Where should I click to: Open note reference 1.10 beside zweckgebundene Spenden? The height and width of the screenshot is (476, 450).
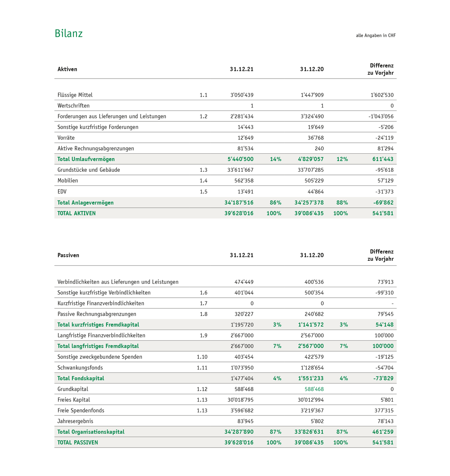202,357
